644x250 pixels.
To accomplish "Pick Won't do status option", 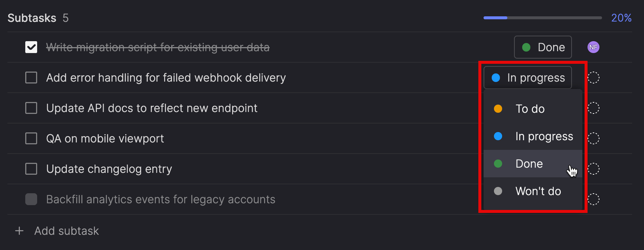I will (538, 191).
